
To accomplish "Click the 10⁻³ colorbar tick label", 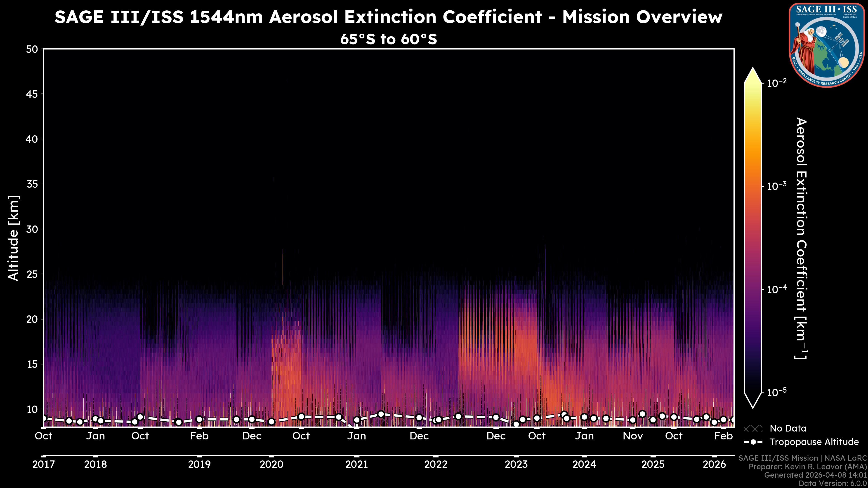I will [x=777, y=186].
